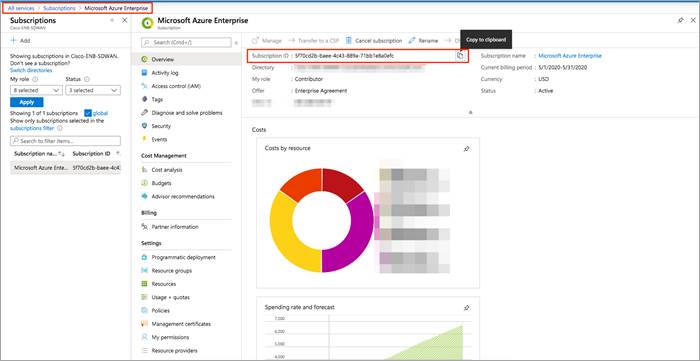Open the Resources page
The width and height of the screenshot is (700, 361).
click(x=164, y=284)
